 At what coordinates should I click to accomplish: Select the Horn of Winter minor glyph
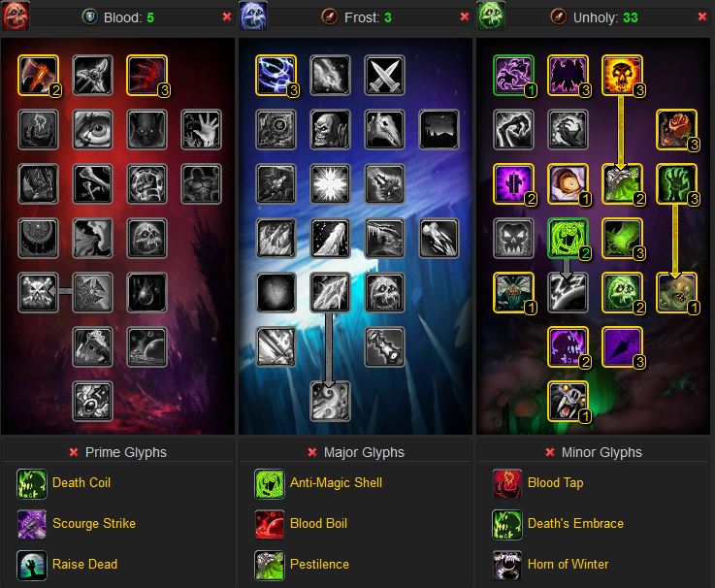coord(568,565)
